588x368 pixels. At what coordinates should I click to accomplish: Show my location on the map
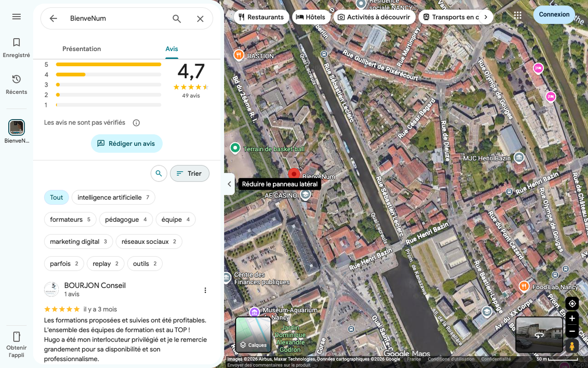[x=572, y=304]
